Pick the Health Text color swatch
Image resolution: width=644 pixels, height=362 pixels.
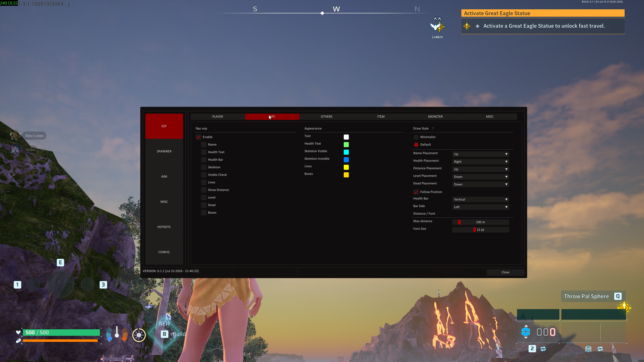click(346, 145)
